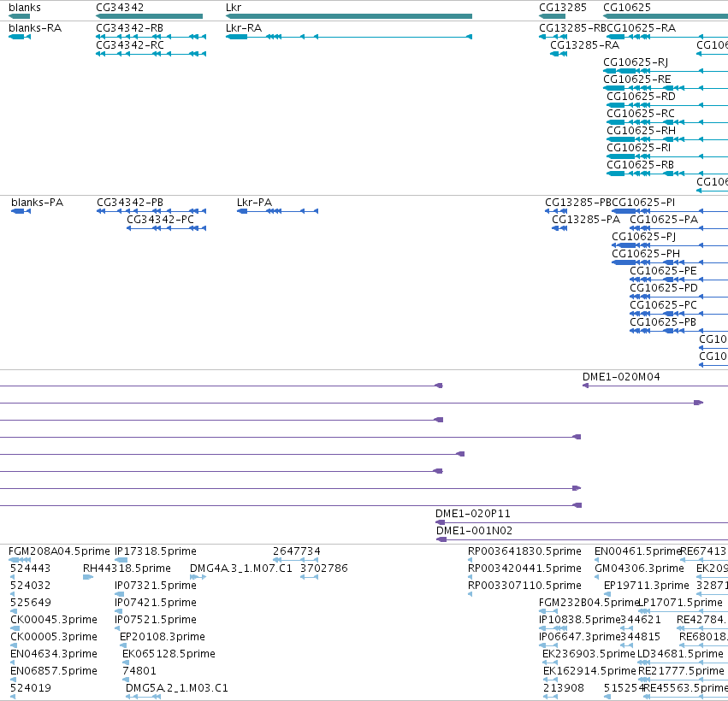Click the CG34342 gene bar
Image resolution: width=728 pixels, height=701 pixels.
click(x=149, y=17)
